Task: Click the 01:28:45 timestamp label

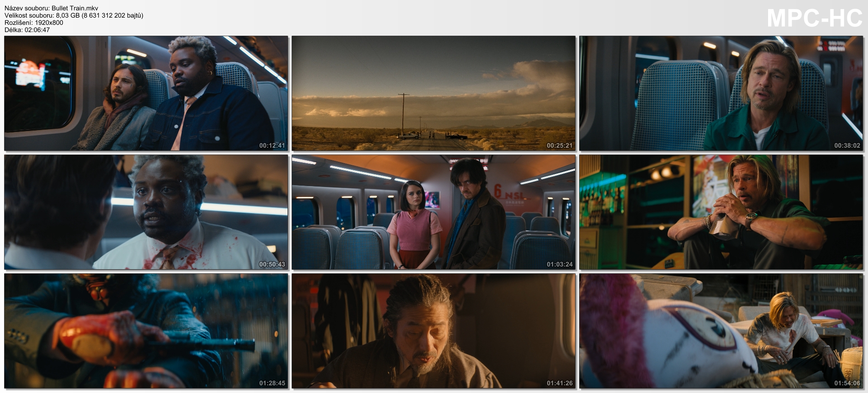Action: 272,383
